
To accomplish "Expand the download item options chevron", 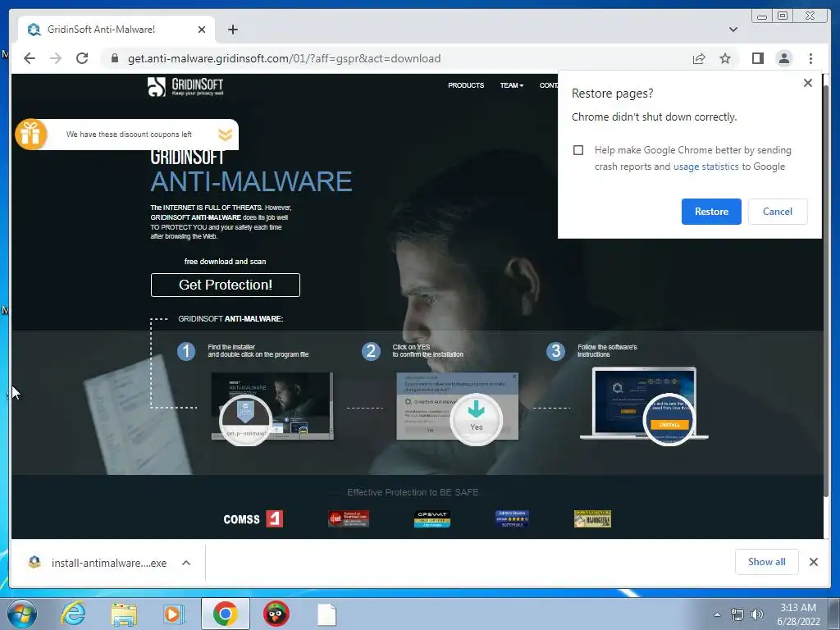I will pos(186,563).
